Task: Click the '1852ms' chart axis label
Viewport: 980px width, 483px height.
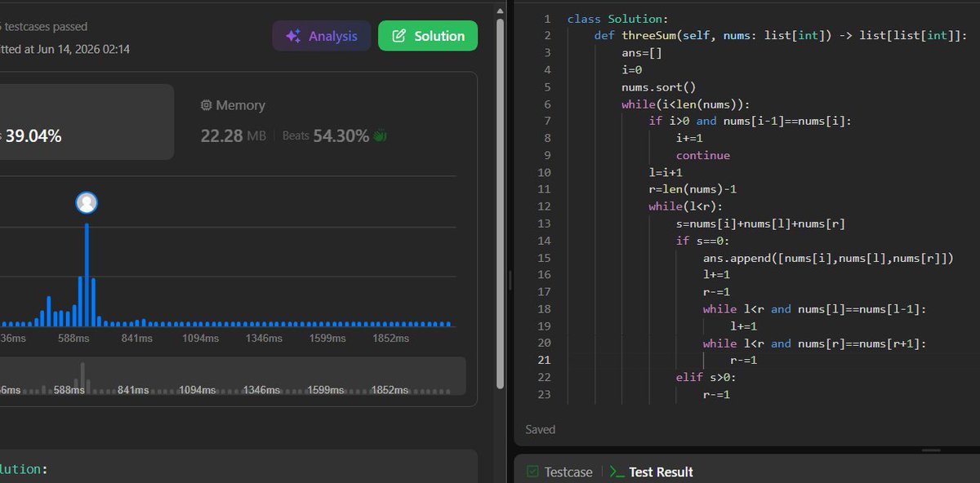Action: 390,338
